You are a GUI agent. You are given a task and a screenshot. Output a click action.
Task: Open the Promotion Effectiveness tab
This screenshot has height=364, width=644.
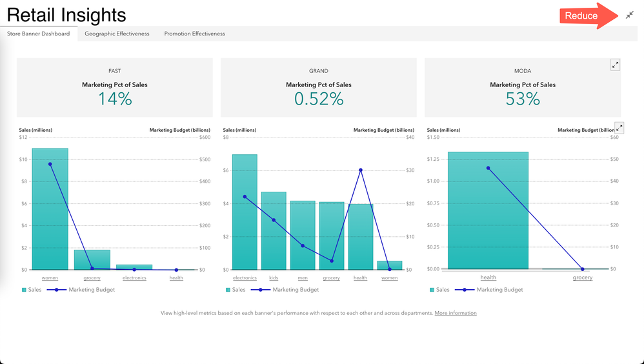[194, 34]
